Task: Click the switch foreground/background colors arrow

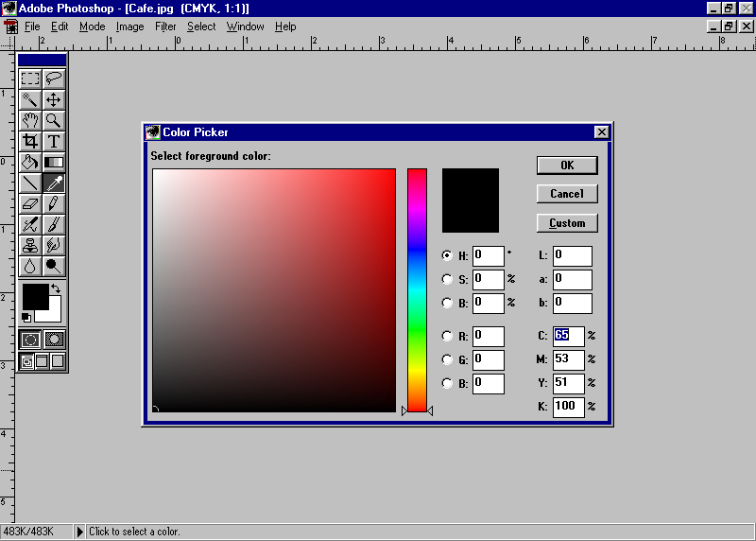Action: click(56, 288)
